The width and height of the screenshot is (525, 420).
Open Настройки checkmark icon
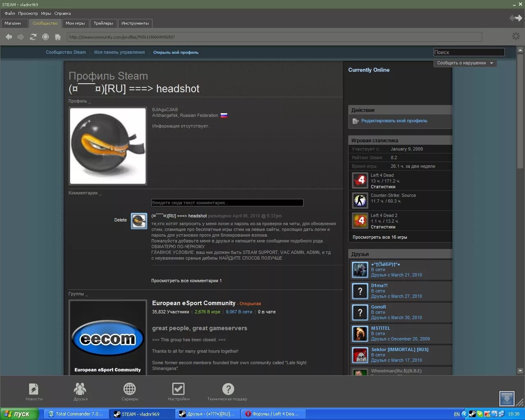coord(178,389)
